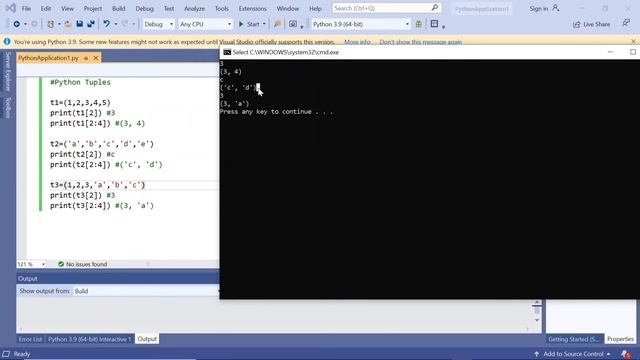Image resolution: width=640 pixels, height=360 pixels.
Task: Click the window layout icon after Python environments
Action: 434,24
